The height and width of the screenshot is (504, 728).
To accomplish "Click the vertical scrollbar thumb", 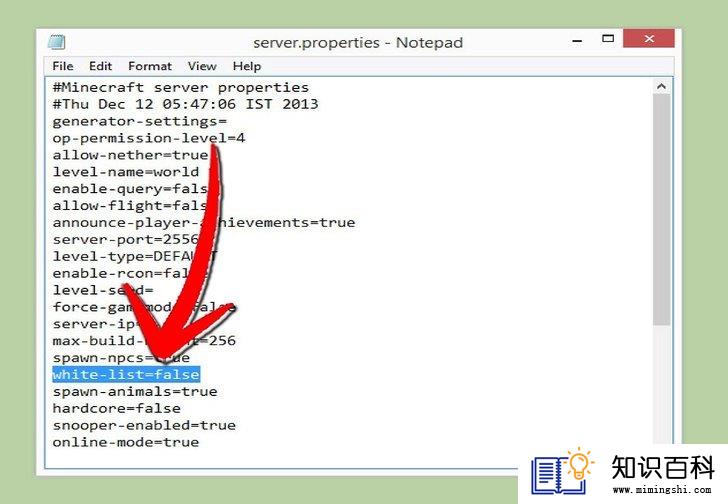I will (x=661, y=210).
